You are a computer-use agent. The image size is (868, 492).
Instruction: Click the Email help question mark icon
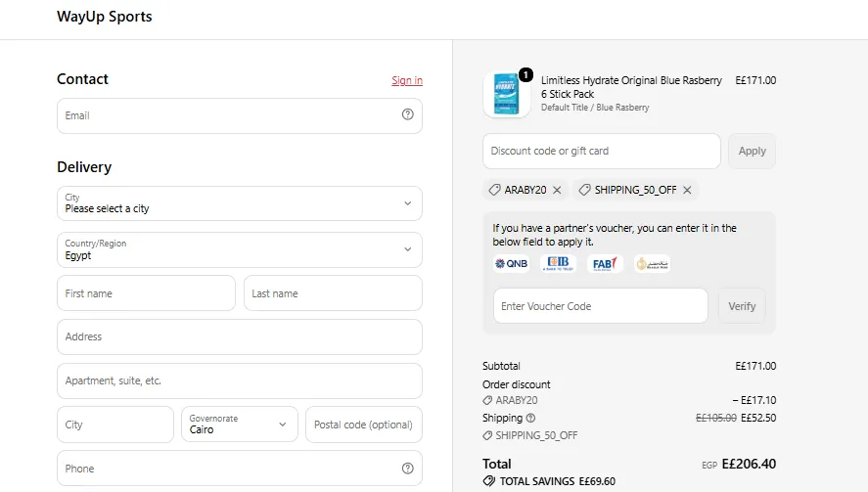click(407, 114)
